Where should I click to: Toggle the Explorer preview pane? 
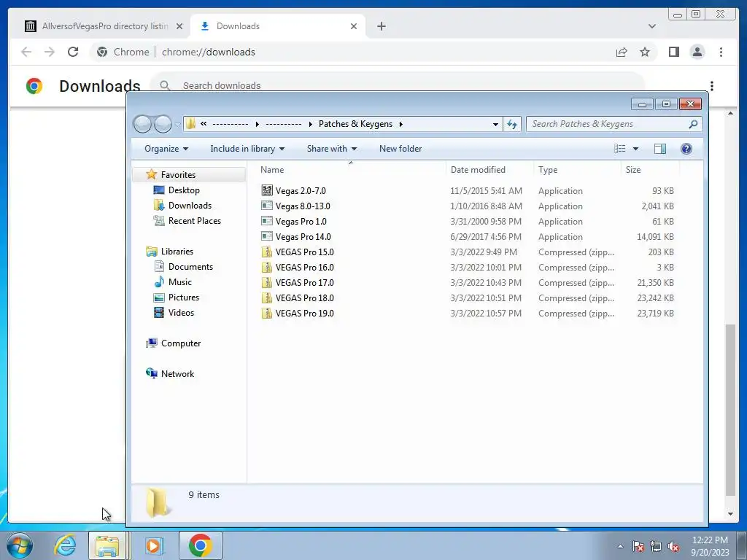pyautogui.click(x=659, y=149)
